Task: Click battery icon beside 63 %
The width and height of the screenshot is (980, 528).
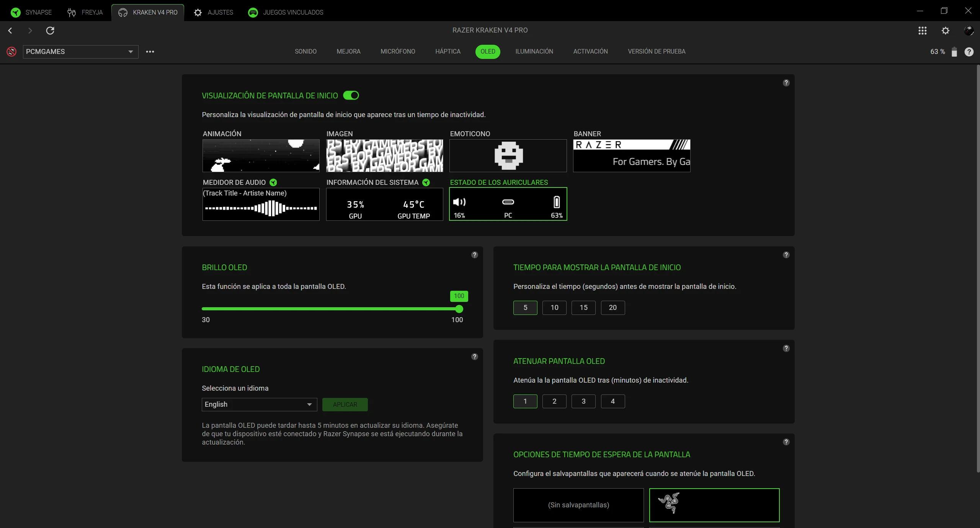Action: coord(954,52)
